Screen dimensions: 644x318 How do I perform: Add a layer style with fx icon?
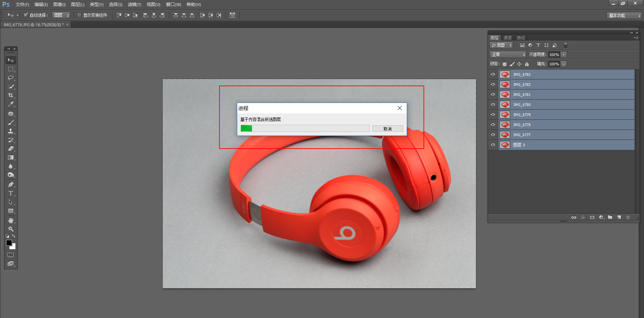[x=583, y=217]
